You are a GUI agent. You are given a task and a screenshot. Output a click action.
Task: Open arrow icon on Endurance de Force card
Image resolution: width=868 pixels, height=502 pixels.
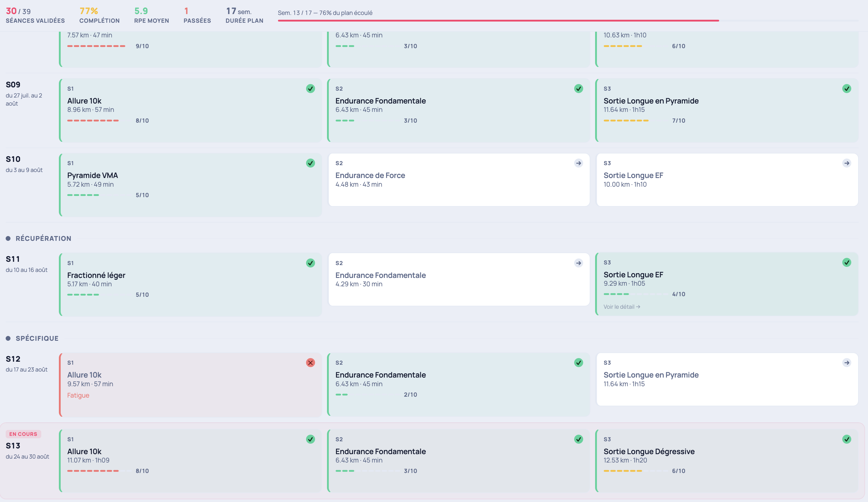(x=578, y=163)
